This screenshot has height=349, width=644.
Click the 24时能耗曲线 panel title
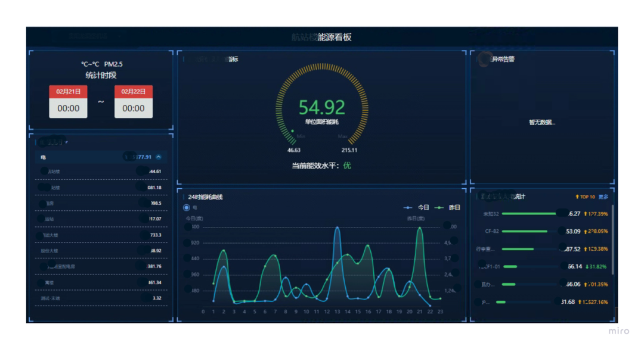coord(205,197)
